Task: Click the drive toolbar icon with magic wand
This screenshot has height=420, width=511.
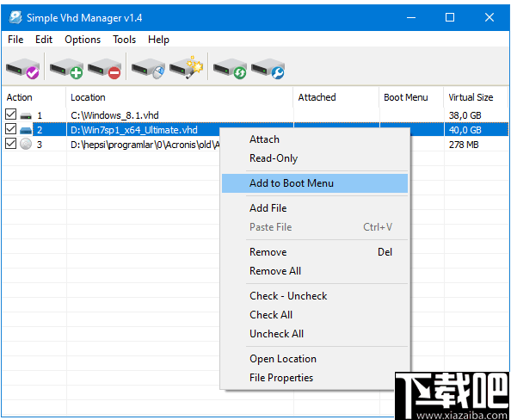Action: [186, 68]
